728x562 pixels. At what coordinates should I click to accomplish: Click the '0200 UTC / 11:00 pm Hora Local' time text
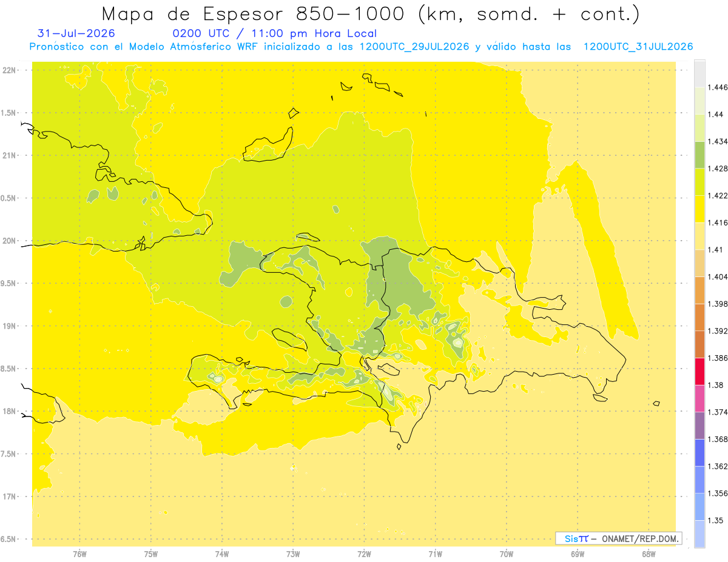point(274,34)
